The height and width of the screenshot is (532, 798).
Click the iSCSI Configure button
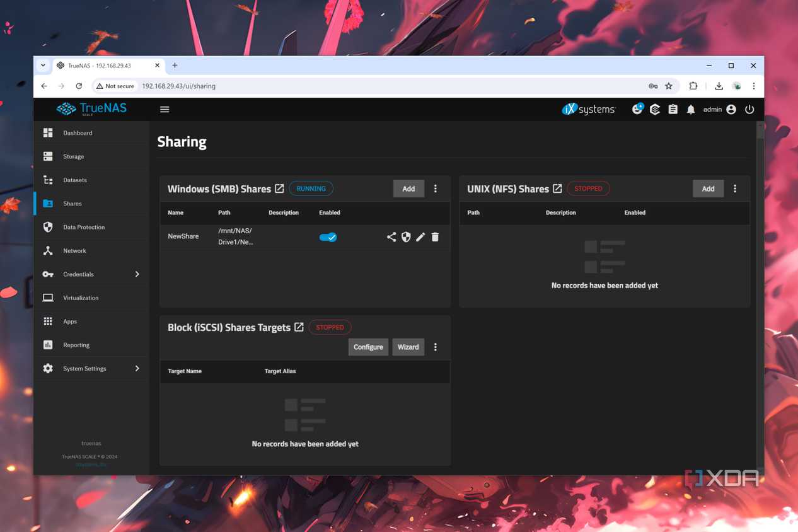(368, 347)
